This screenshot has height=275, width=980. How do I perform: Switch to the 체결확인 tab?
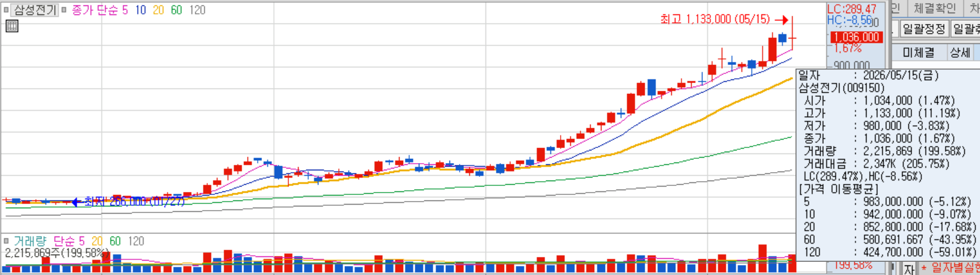(934, 8)
